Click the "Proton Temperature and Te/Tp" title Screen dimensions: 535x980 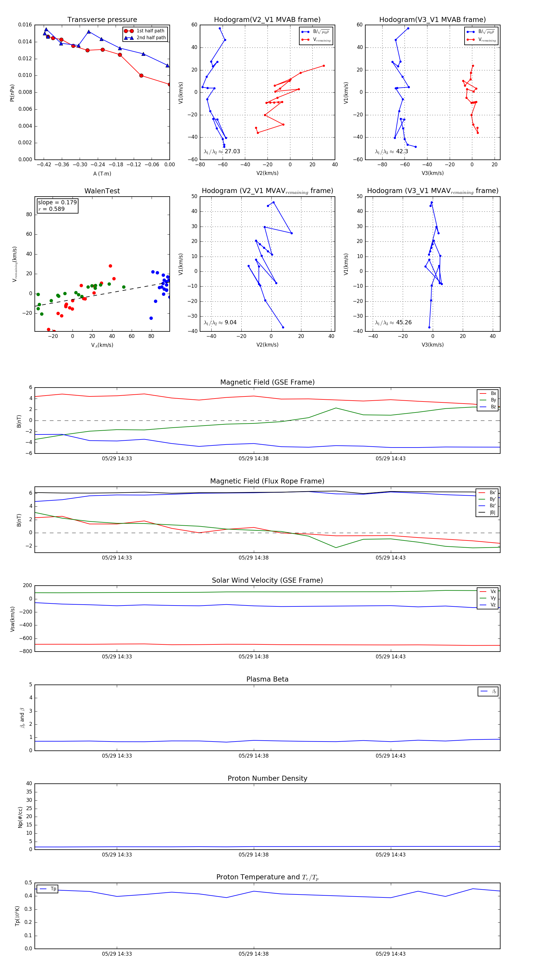[x=267, y=877]
